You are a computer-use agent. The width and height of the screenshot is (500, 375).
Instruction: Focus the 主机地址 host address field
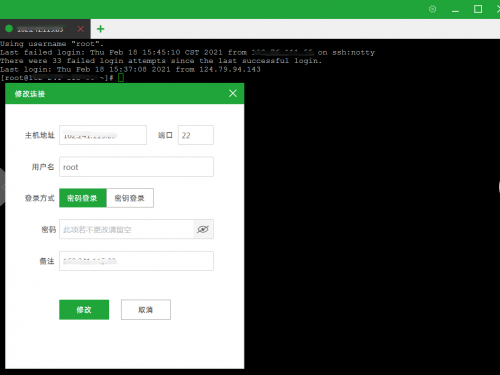(x=103, y=135)
